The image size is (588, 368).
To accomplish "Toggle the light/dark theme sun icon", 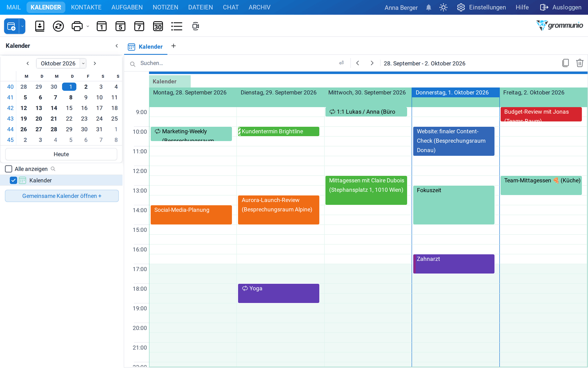I will 443,7.
